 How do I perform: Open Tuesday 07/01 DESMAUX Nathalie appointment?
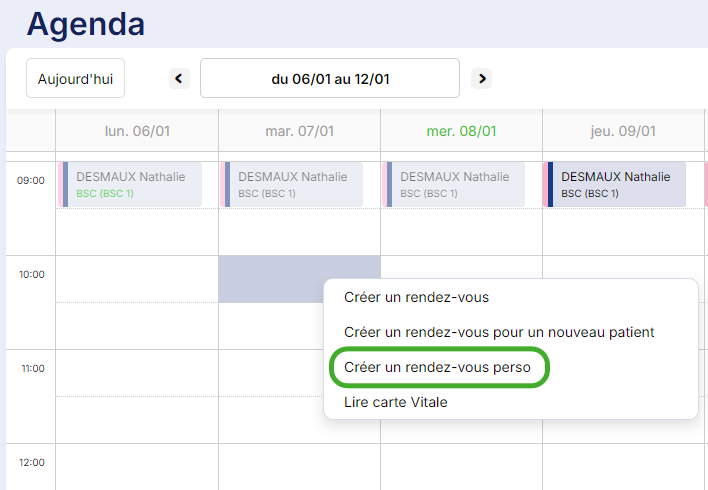tap(294, 184)
